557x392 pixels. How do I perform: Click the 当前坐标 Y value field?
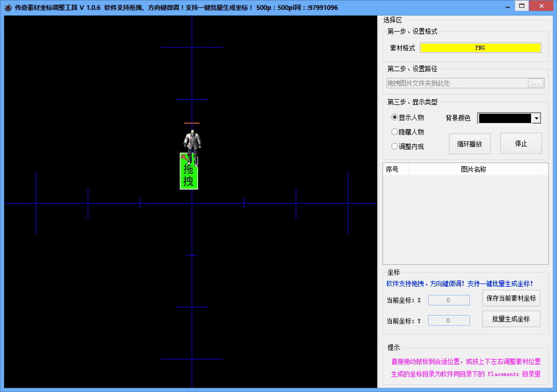(449, 320)
